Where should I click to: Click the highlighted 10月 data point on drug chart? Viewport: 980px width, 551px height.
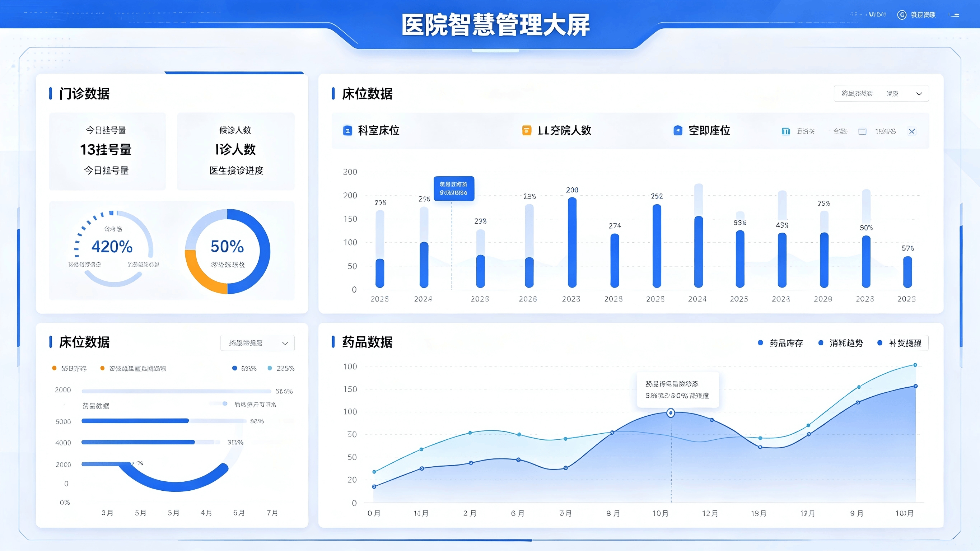671,412
